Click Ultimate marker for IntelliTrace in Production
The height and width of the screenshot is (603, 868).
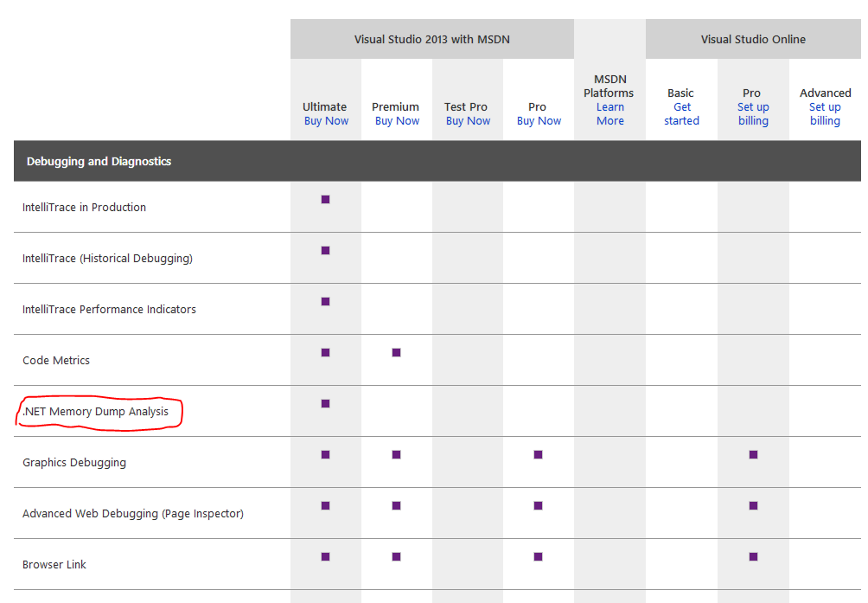[x=325, y=199]
